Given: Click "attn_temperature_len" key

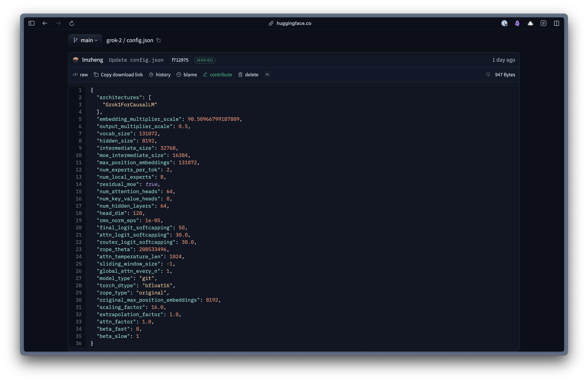Looking at the screenshot, I should pyautogui.click(x=130, y=257).
